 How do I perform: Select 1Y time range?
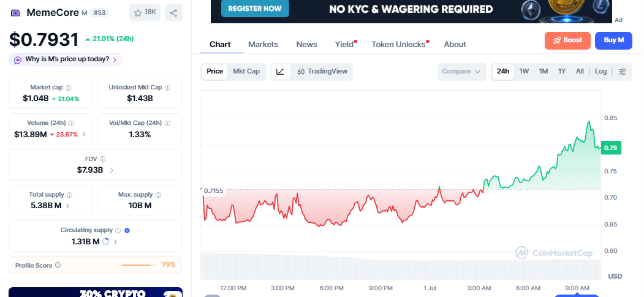point(562,72)
